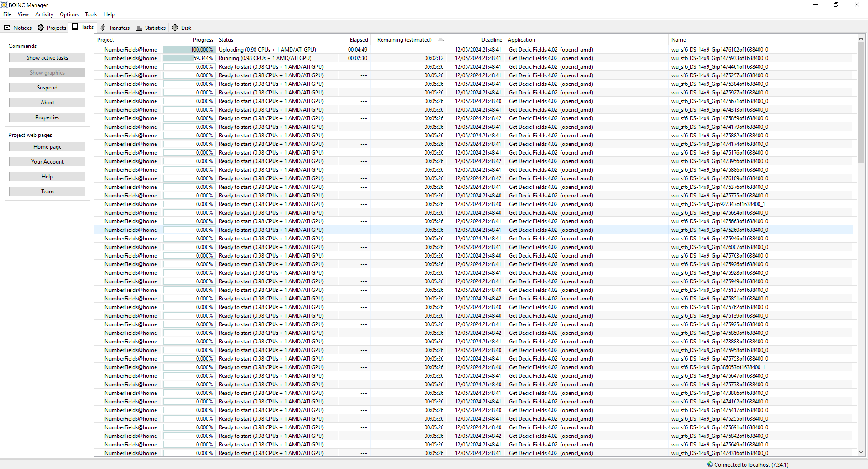Click the Notices tab envelope icon

click(7, 28)
